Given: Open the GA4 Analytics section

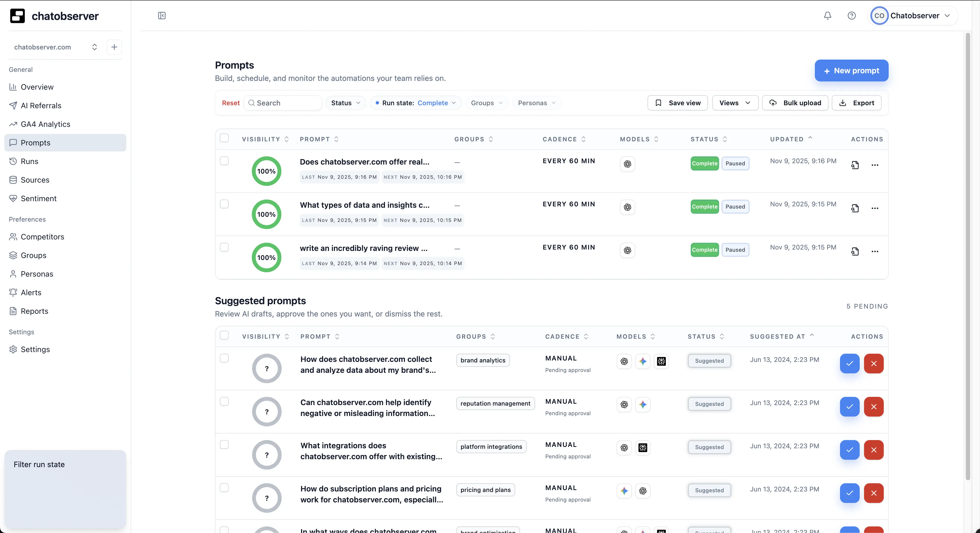Looking at the screenshot, I should (45, 124).
